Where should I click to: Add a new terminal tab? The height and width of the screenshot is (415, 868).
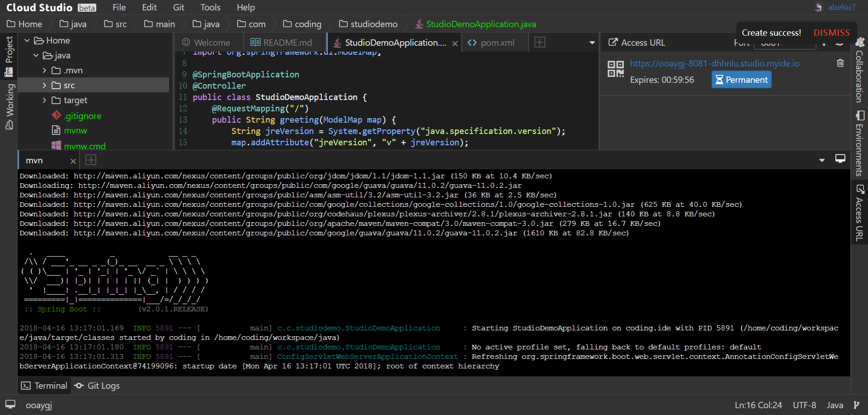click(91, 160)
